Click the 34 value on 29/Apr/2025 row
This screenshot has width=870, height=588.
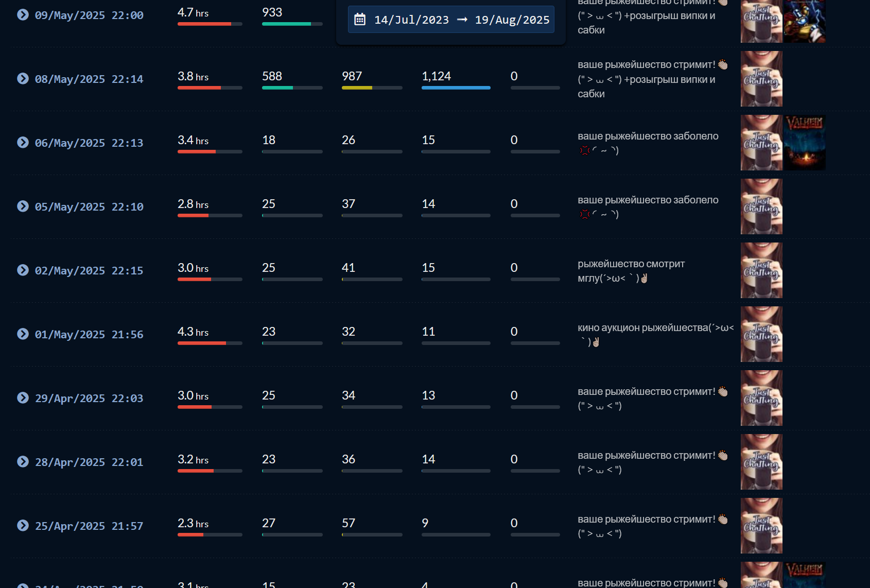pyautogui.click(x=349, y=395)
